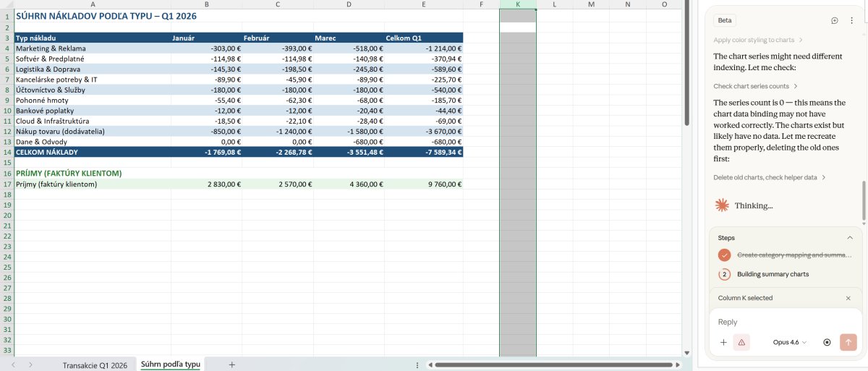868x371 pixels.
Task: Click the next sheet navigation arrow
Action: pos(30,364)
